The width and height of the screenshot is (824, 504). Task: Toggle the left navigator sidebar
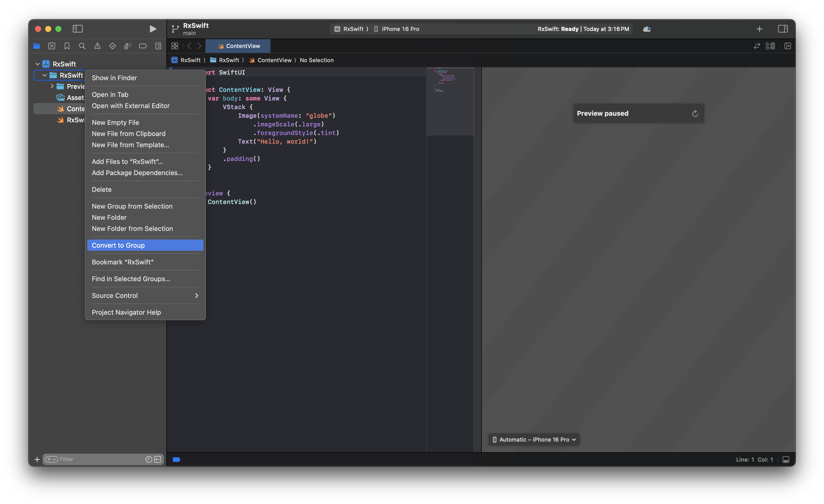[78, 29]
